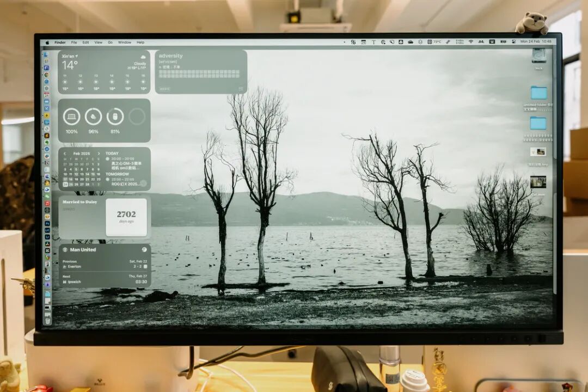Click the laptop 100% battery ring

[x=72, y=117]
